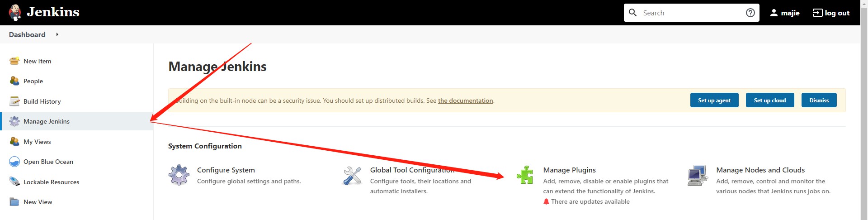Viewport: 868px width, 220px height.
Task: Open the Global Tool Configuration link
Action: coord(412,170)
